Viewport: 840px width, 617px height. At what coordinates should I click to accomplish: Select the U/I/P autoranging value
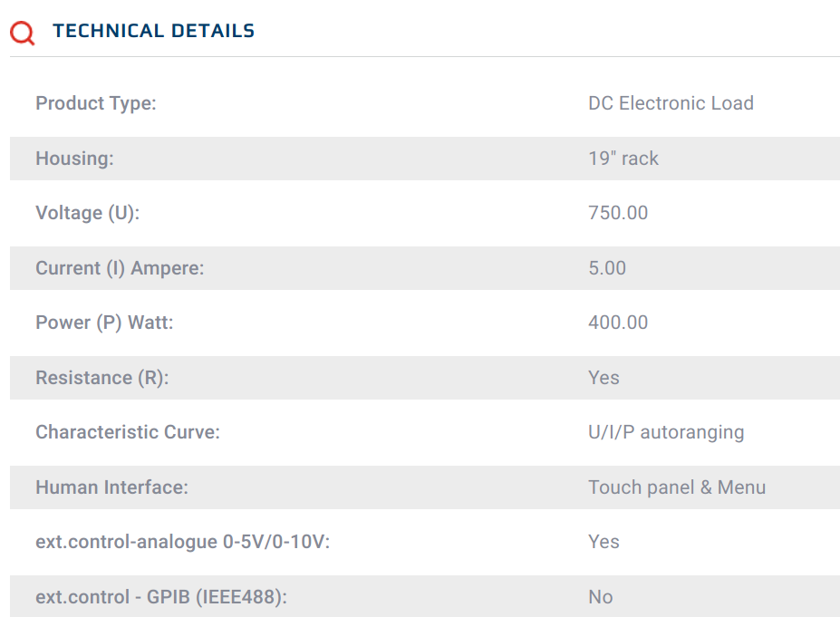[x=666, y=432]
